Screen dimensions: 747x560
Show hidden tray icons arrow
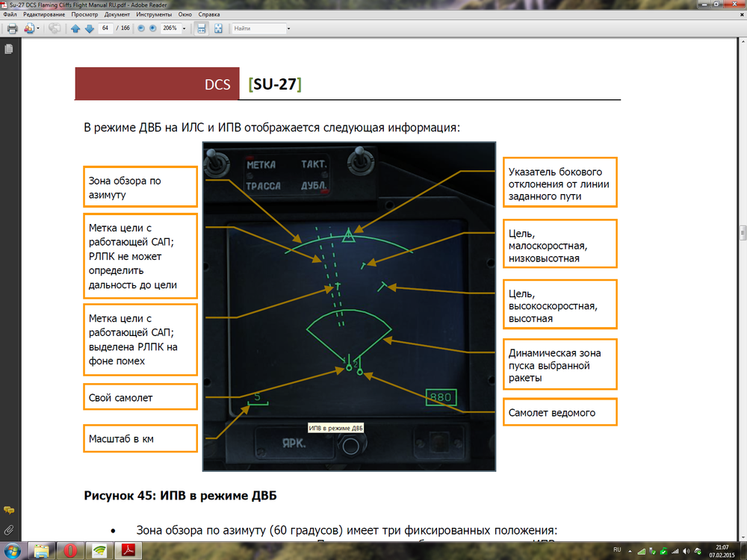click(630, 552)
